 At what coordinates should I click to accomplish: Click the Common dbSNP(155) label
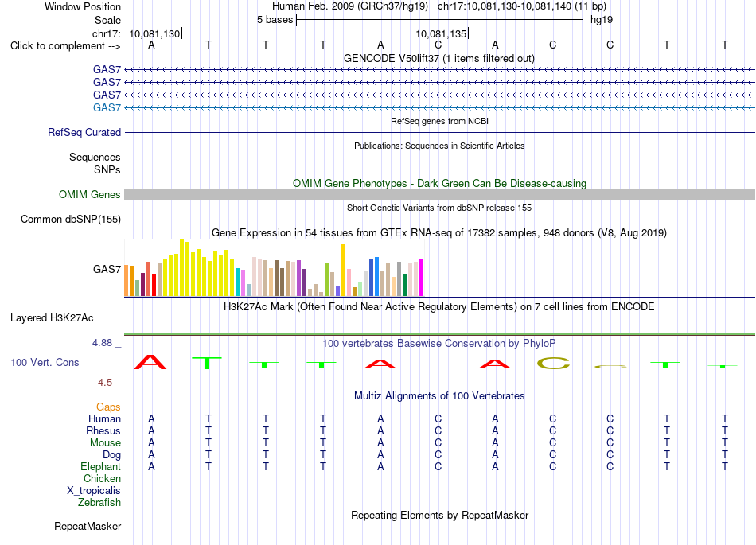71,220
